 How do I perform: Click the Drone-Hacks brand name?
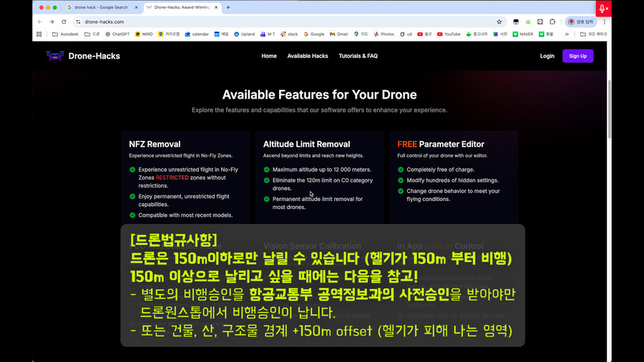click(x=94, y=56)
